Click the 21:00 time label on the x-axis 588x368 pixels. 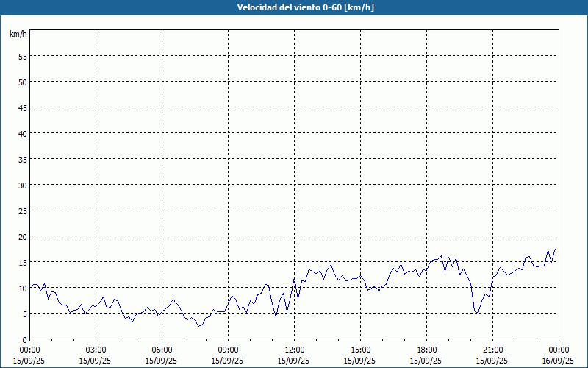(492, 350)
